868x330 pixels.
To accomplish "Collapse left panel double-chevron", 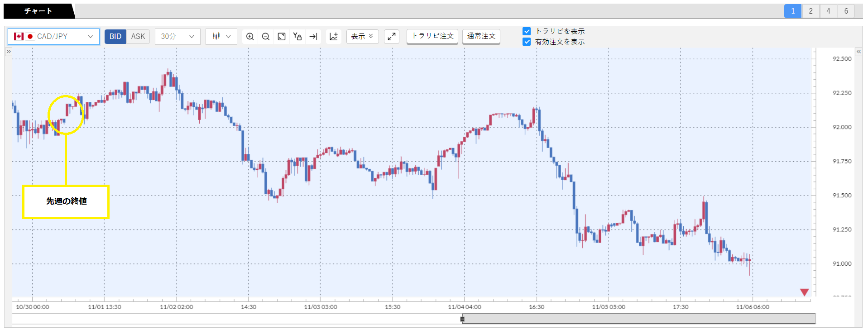I will click(x=8, y=52).
